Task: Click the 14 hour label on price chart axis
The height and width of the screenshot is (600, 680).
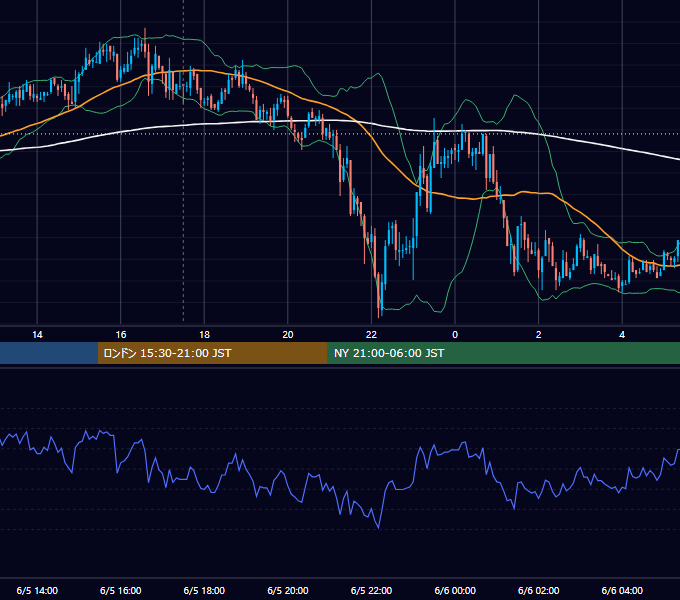Action: coord(37,335)
